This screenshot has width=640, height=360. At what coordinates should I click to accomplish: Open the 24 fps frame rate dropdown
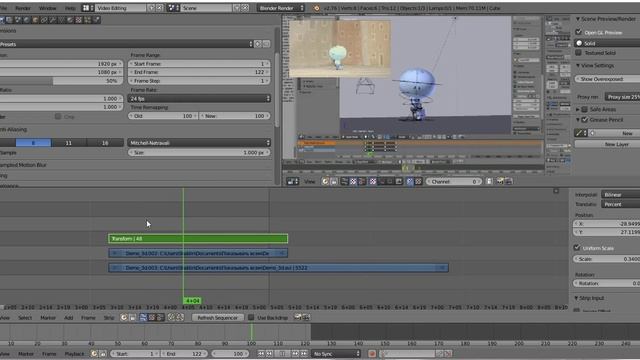199,98
